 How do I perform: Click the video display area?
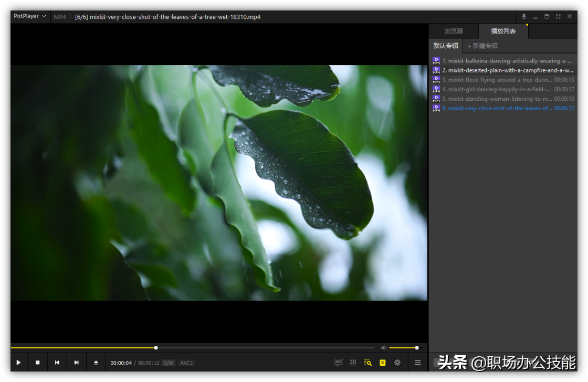219,183
